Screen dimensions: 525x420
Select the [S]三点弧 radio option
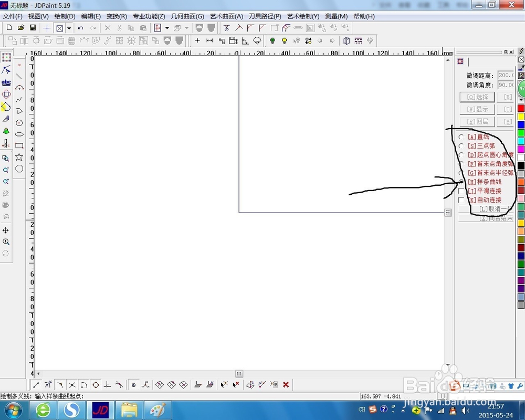tap(461, 146)
